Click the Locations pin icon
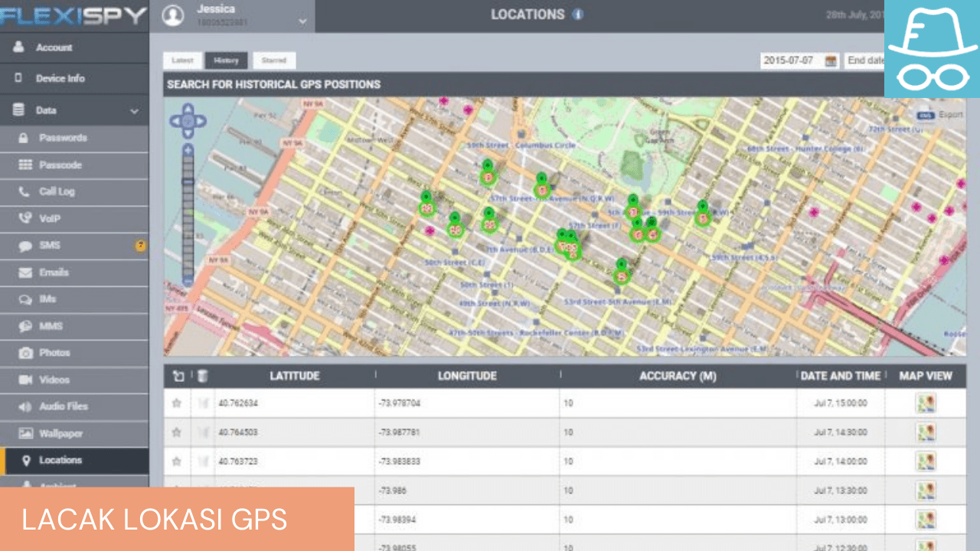Image resolution: width=980 pixels, height=551 pixels. click(x=26, y=461)
